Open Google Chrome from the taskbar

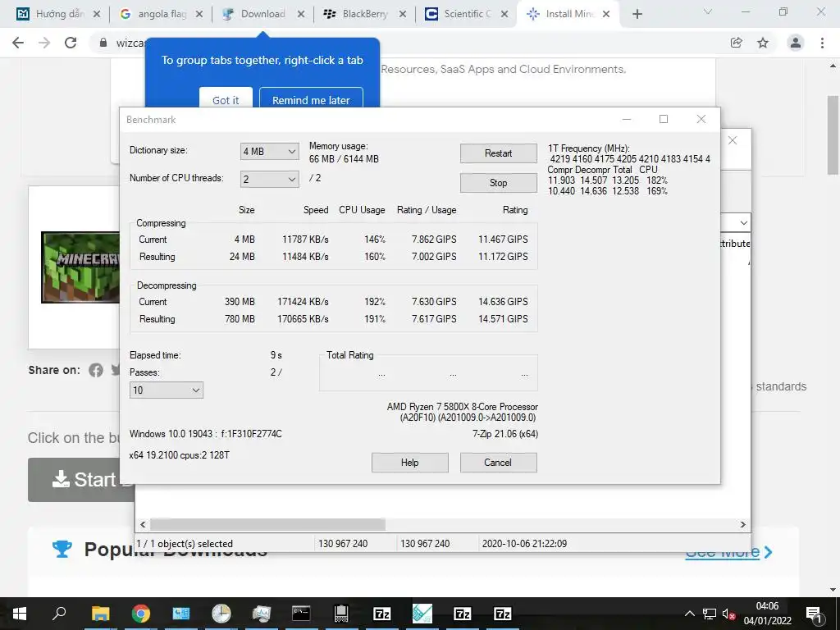coord(140,614)
